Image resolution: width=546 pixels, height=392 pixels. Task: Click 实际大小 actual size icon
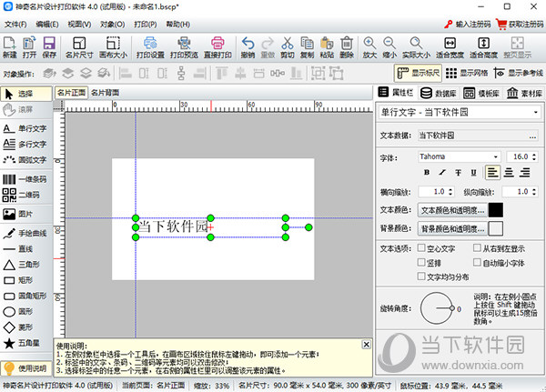[x=416, y=47]
